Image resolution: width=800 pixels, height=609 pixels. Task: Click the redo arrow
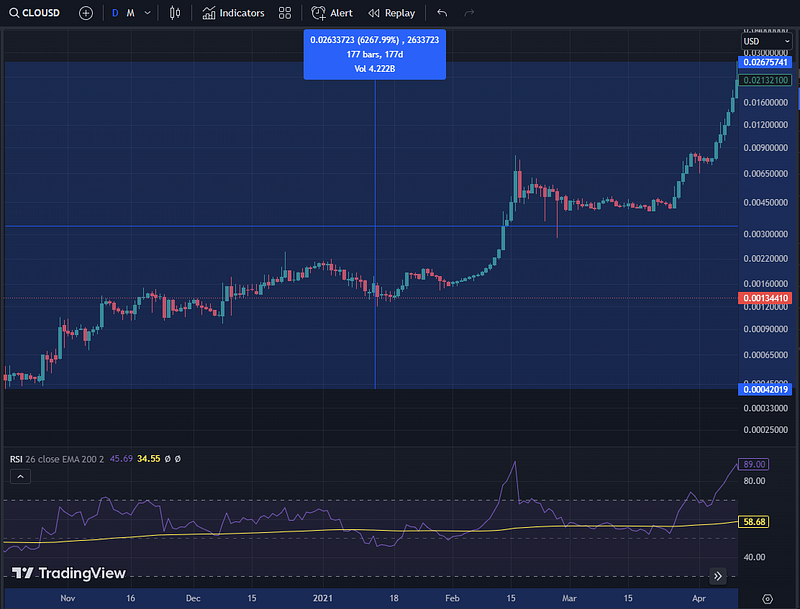click(x=469, y=13)
